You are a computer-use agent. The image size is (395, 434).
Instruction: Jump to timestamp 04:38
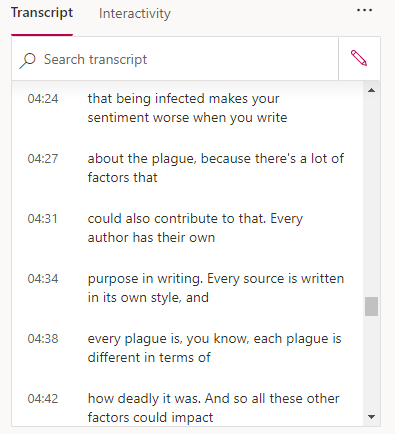(x=43, y=339)
